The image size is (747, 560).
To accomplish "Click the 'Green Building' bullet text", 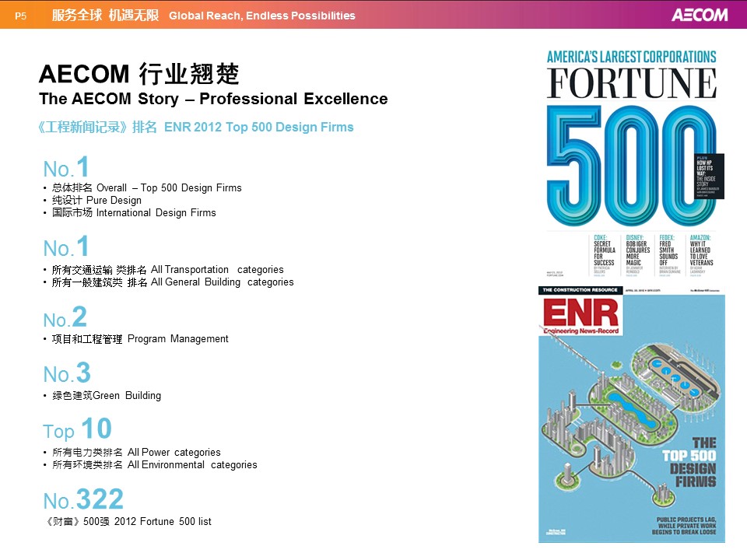I will tap(107, 395).
